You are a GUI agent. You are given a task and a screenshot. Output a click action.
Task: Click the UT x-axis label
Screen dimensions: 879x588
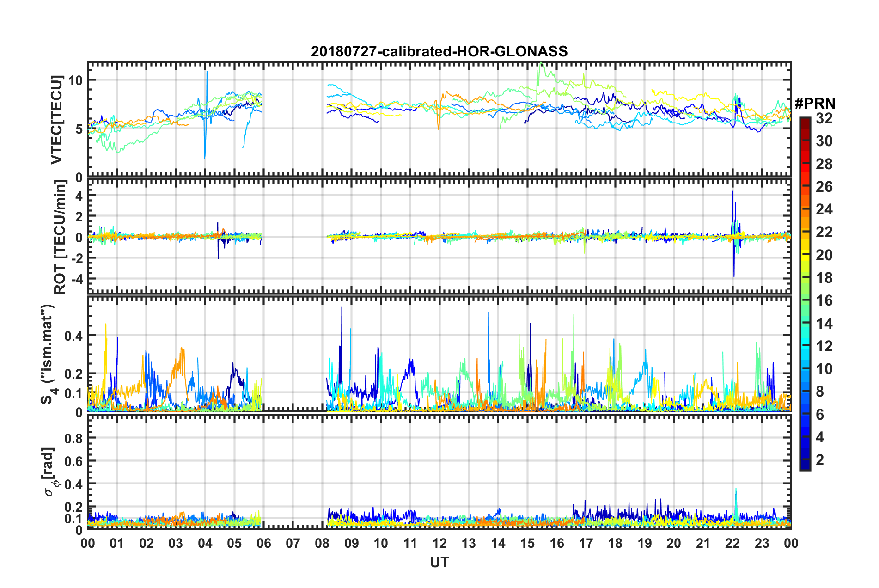coord(439,562)
